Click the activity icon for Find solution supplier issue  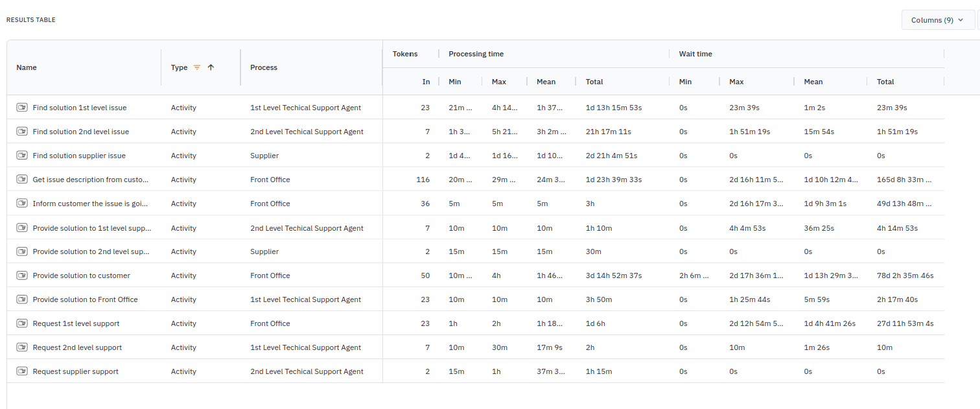22,155
